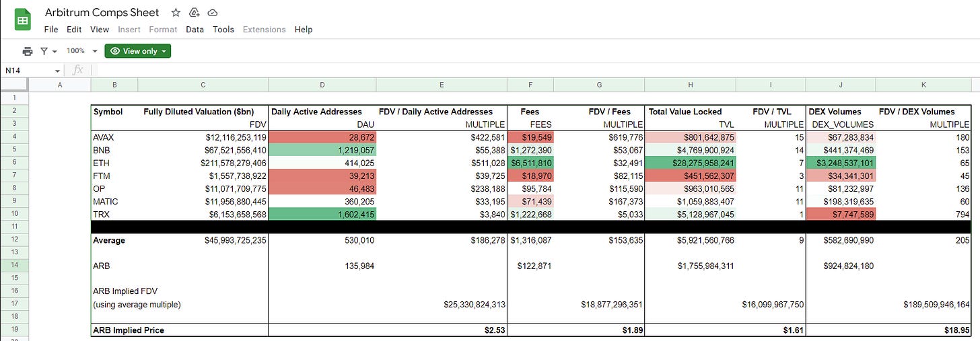Viewport: 980px width, 341px height.
Task: Click the implied price $18.95 cell
Action: tap(924, 330)
